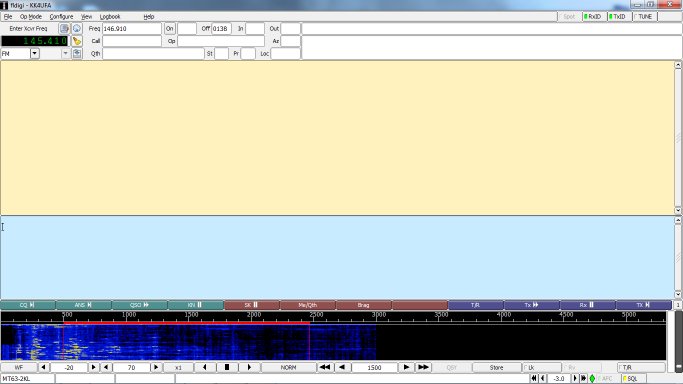Click the NORM waterfall speed selector
Screen dimensions: 683x384
[288, 367]
